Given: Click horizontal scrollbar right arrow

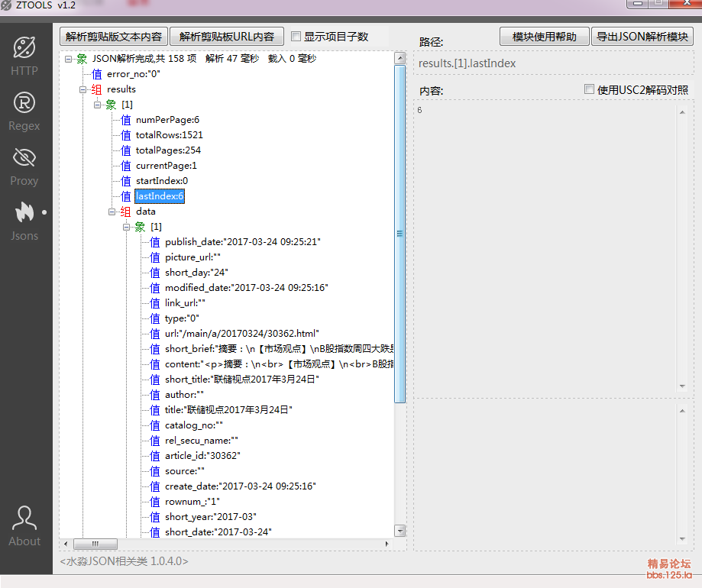Looking at the screenshot, I should 387,544.
